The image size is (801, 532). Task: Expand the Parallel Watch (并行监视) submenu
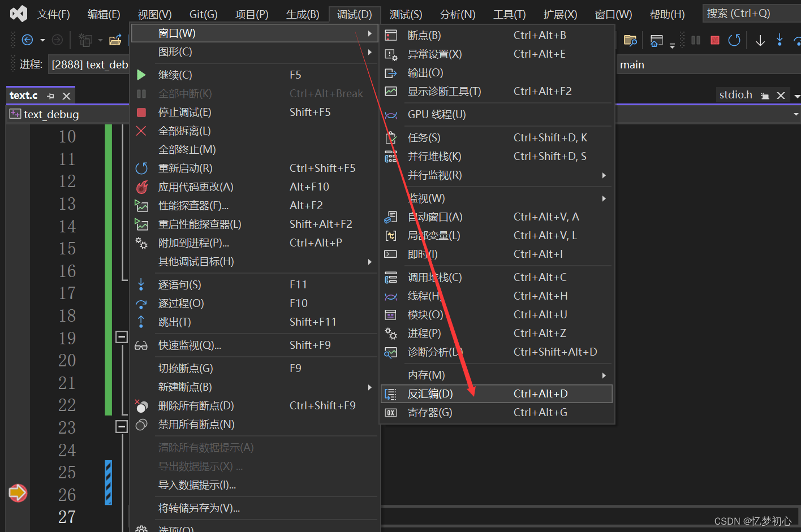(496, 175)
